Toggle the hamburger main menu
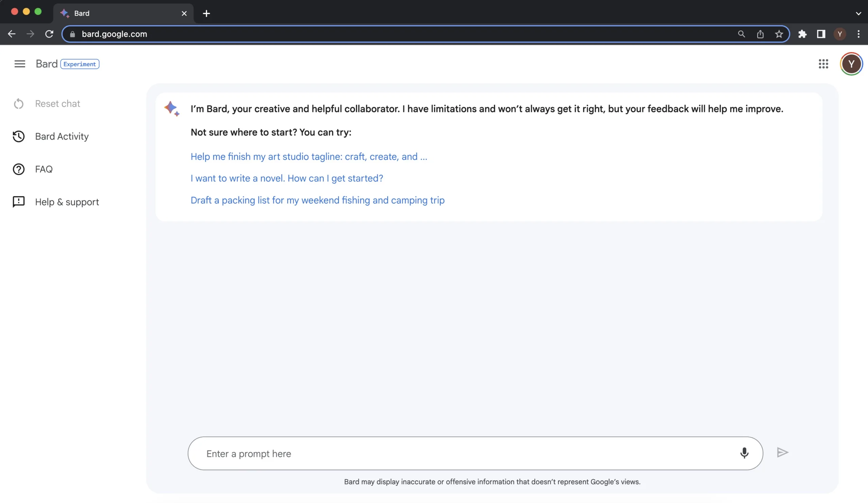 pos(20,64)
